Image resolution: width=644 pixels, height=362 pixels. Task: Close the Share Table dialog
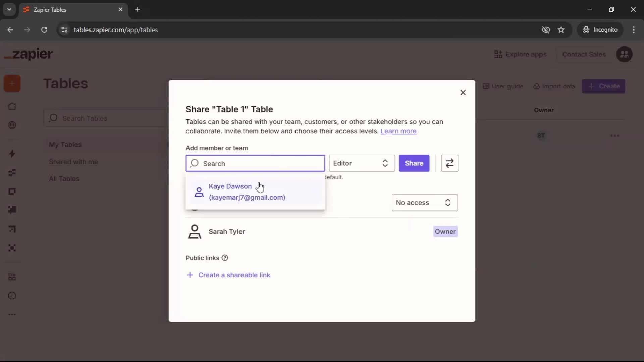click(463, 93)
